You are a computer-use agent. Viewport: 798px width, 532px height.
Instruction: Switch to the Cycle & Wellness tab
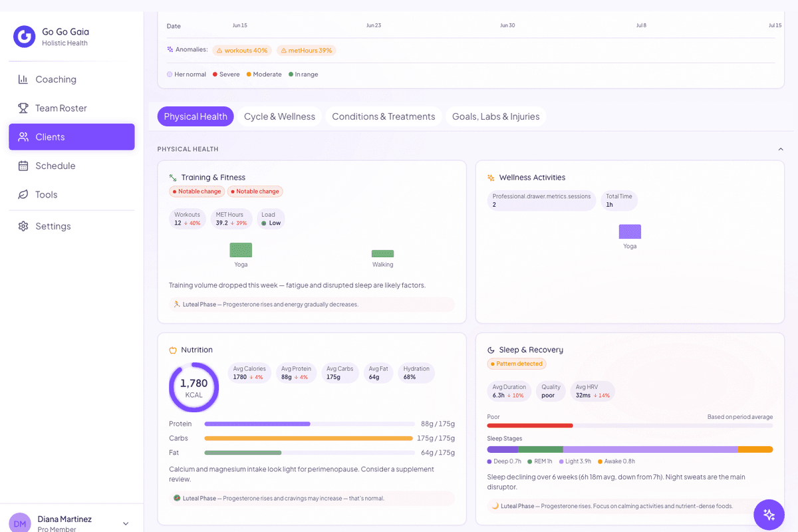click(279, 116)
